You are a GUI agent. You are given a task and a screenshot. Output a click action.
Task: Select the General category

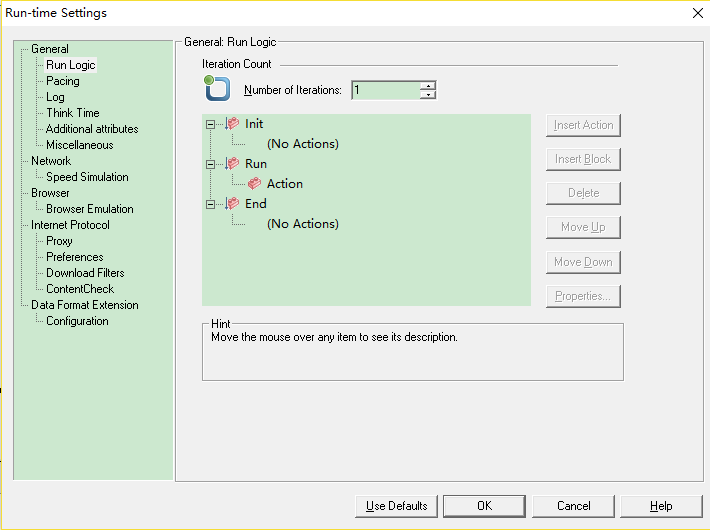(x=50, y=49)
